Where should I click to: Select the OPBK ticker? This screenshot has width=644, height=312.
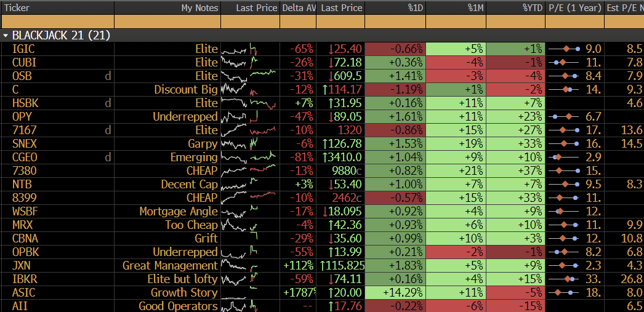(x=25, y=252)
